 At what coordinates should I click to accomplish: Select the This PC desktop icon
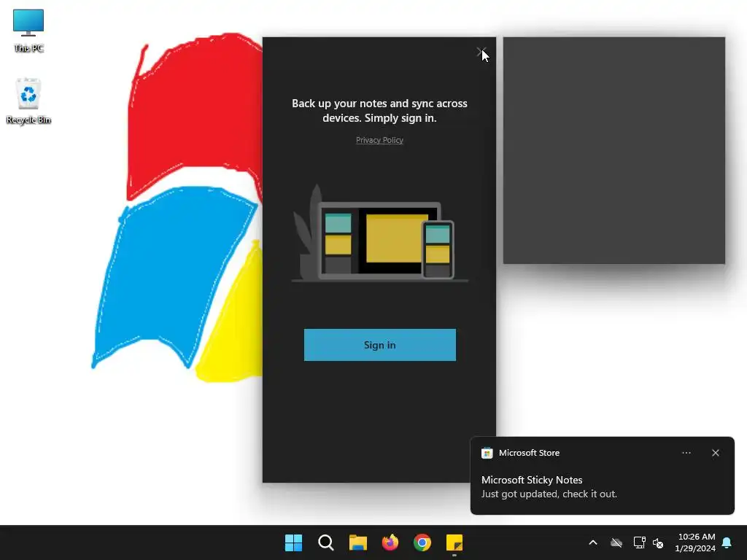(28, 31)
